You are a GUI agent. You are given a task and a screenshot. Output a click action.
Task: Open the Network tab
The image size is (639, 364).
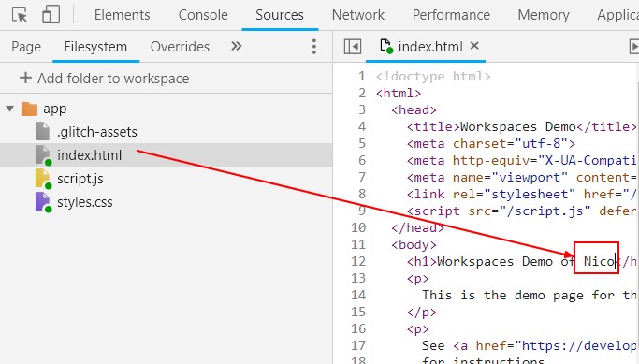(357, 15)
